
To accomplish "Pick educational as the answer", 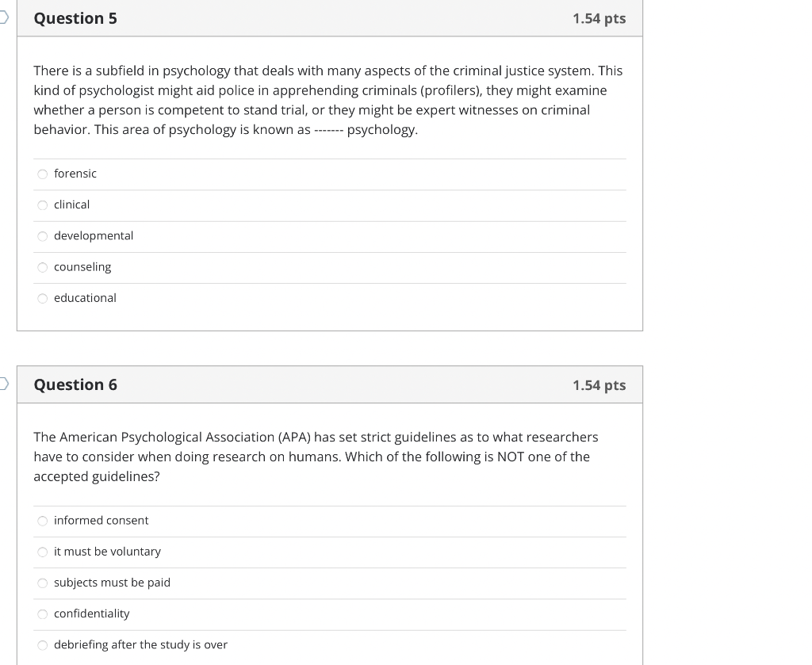I will point(42,298).
